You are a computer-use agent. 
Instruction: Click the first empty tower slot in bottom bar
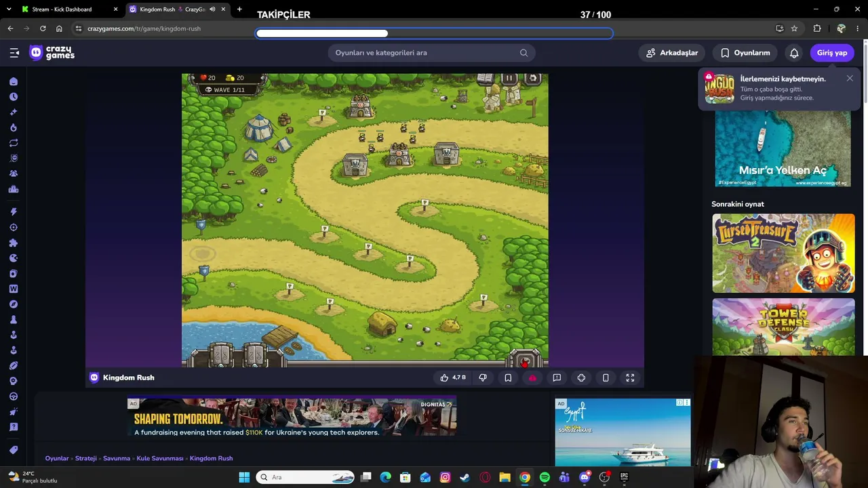tap(221, 354)
